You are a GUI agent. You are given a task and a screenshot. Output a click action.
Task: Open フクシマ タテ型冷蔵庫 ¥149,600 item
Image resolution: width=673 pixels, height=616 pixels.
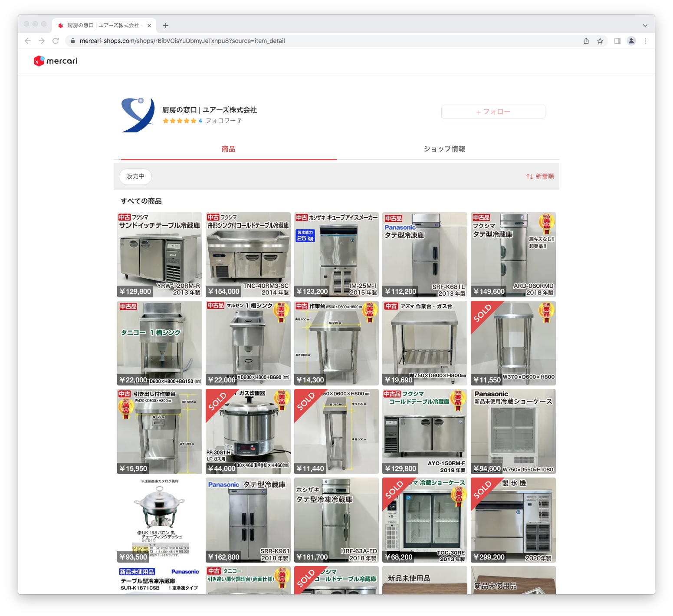click(x=513, y=255)
